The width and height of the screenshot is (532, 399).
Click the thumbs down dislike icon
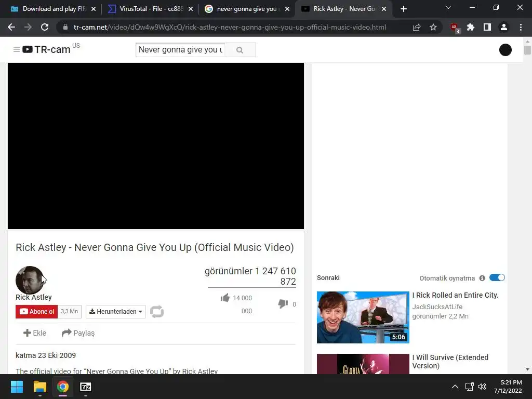283,303
